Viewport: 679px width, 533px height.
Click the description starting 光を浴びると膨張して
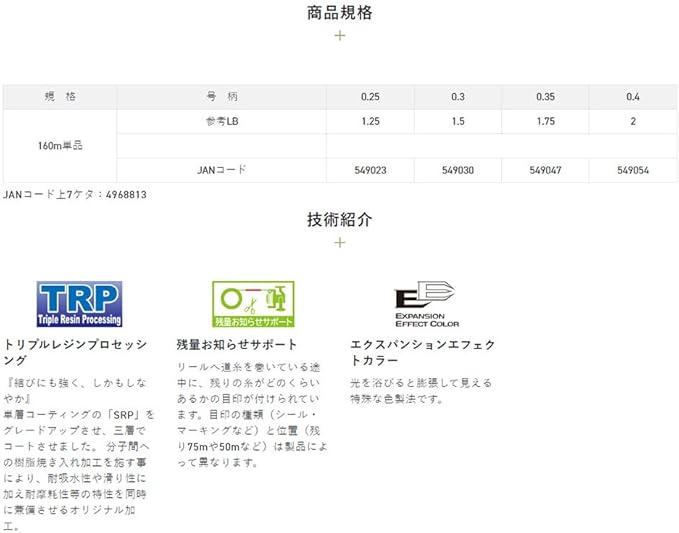(x=421, y=391)
